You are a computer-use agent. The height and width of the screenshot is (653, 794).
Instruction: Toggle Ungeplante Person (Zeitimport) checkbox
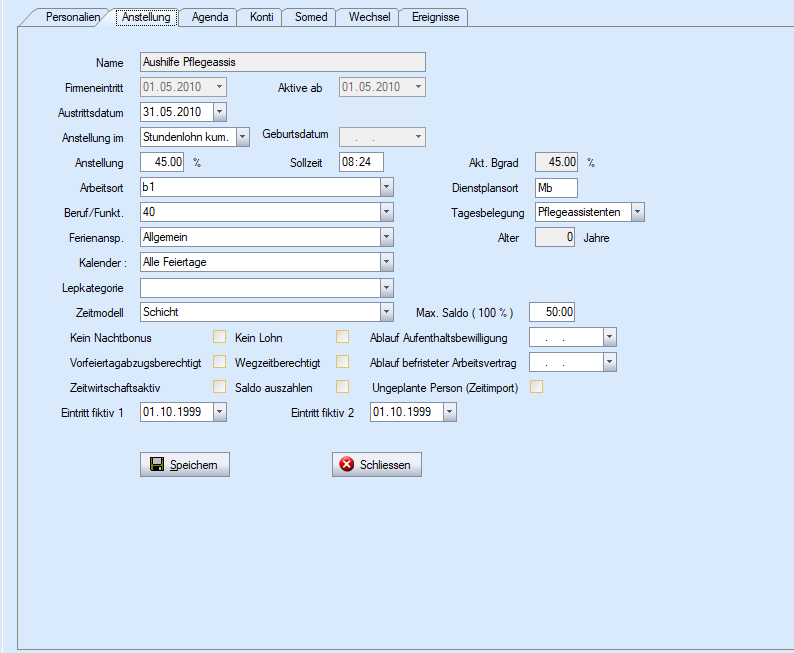tap(536, 387)
